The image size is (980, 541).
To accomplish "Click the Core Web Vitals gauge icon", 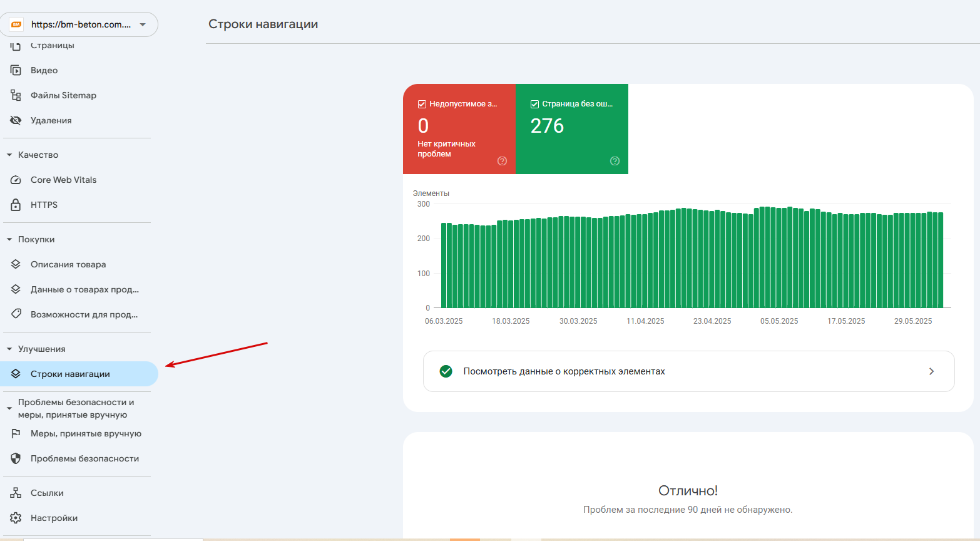I will (x=16, y=180).
